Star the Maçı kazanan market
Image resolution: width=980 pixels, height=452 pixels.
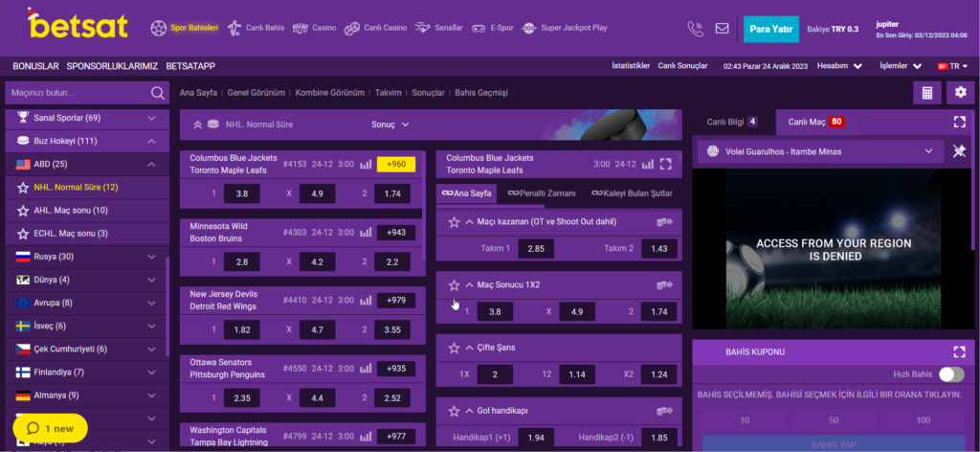point(455,222)
